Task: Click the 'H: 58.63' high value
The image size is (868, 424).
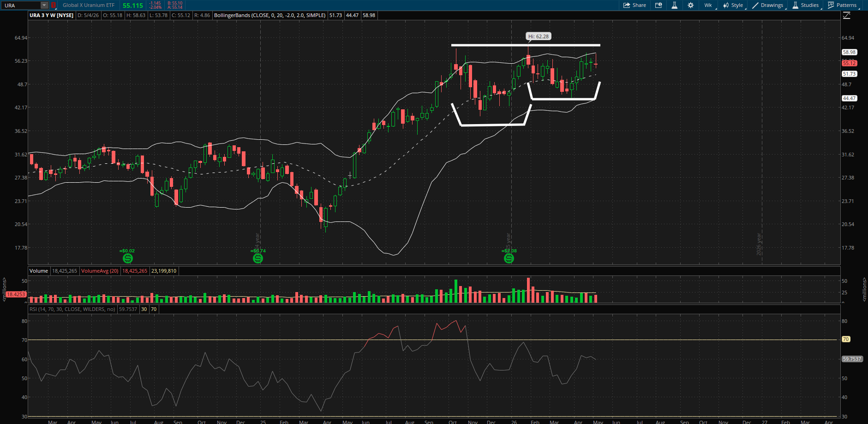Action: (x=136, y=15)
